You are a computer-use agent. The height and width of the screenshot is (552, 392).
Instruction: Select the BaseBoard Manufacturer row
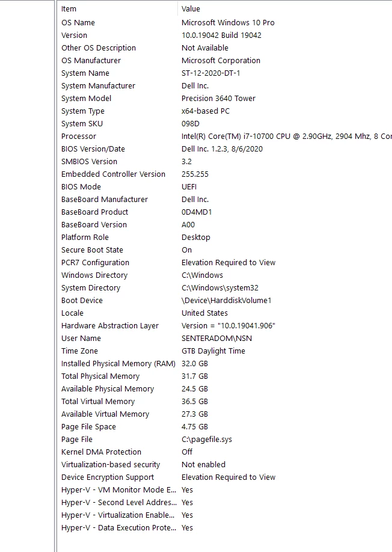(x=105, y=200)
